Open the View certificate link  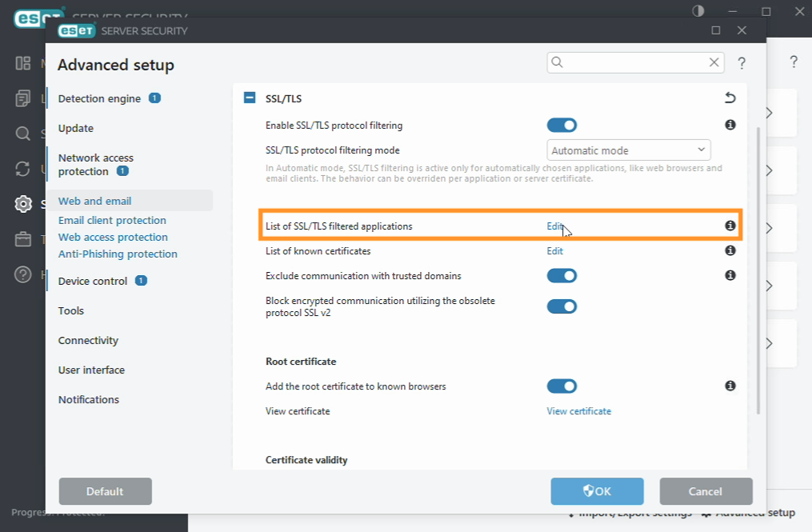click(x=579, y=410)
